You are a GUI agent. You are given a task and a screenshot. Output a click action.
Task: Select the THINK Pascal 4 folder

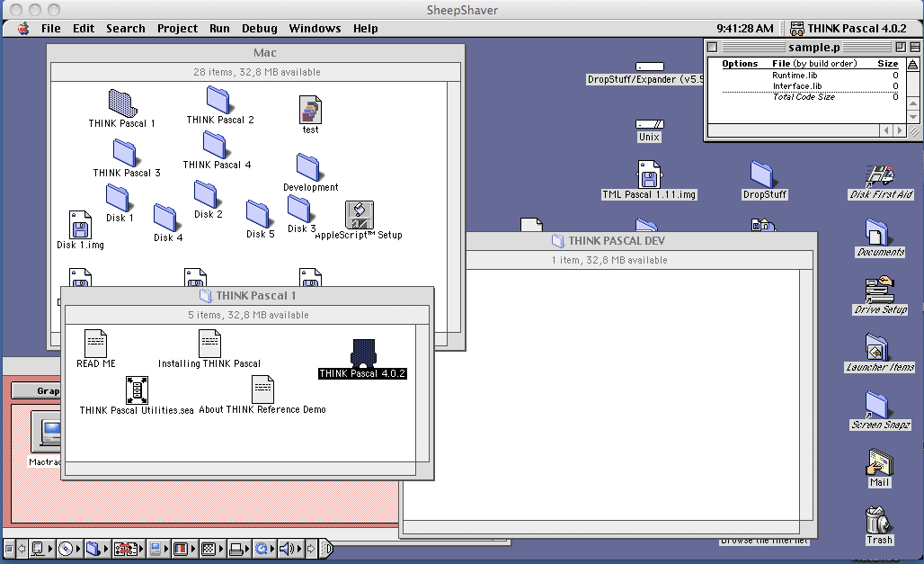coord(215,145)
